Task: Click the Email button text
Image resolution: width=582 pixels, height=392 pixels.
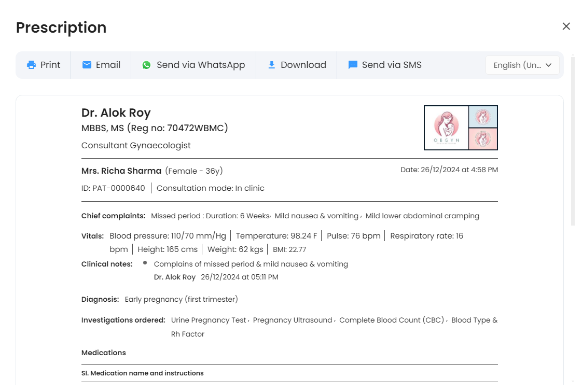Action: 108,65
